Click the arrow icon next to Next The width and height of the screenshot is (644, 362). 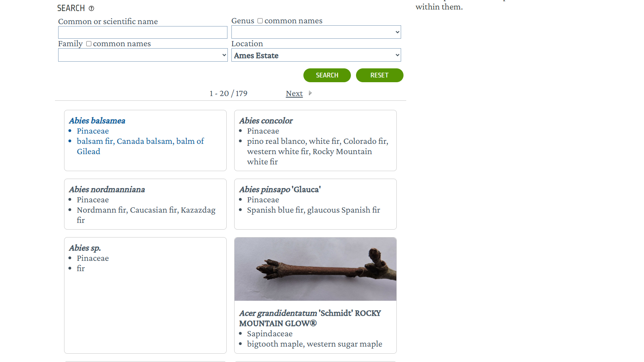pos(310,93)
